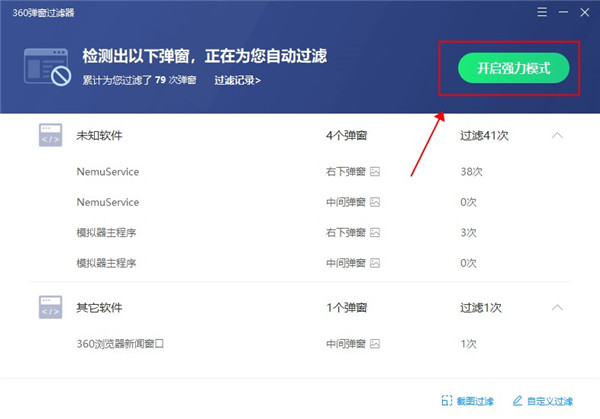Viewport: 600px width, 419px height.
Task: Click the popup-blocker window icon in header
Action: click(x=47, y=67)
